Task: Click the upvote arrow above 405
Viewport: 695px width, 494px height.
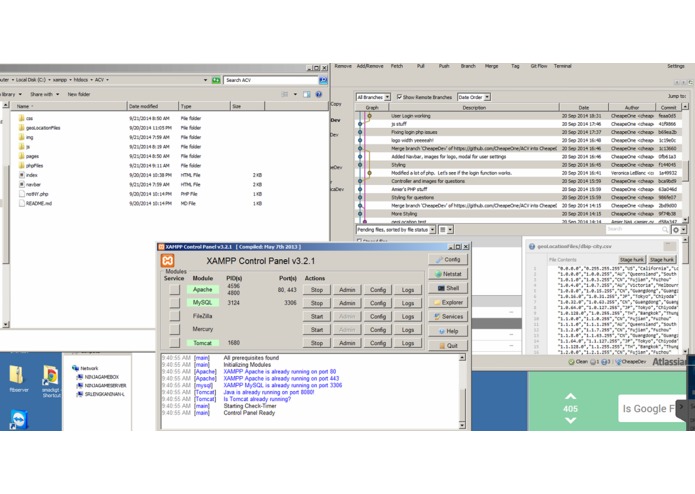Action: click(x=570, y=396)
